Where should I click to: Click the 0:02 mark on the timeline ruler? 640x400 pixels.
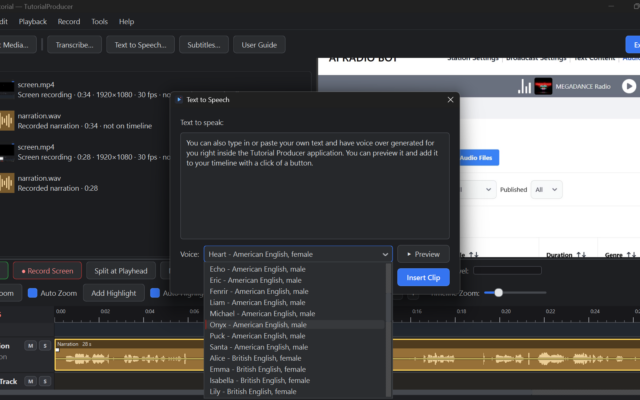tap(105, 311)
